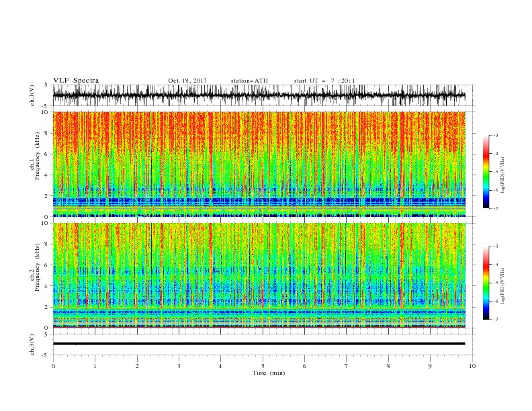Click the time axis tick label '8'
532x411 pixels.
pos(388,366)
